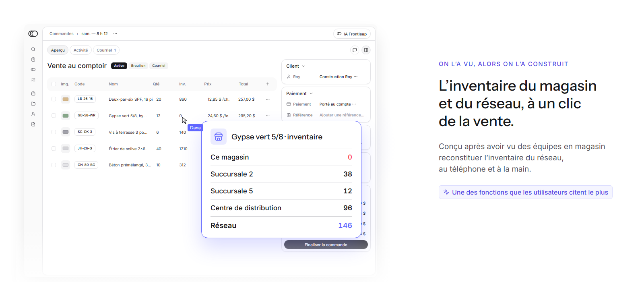Click the Succursale 2 row in popup

click(x=281, y=174)
